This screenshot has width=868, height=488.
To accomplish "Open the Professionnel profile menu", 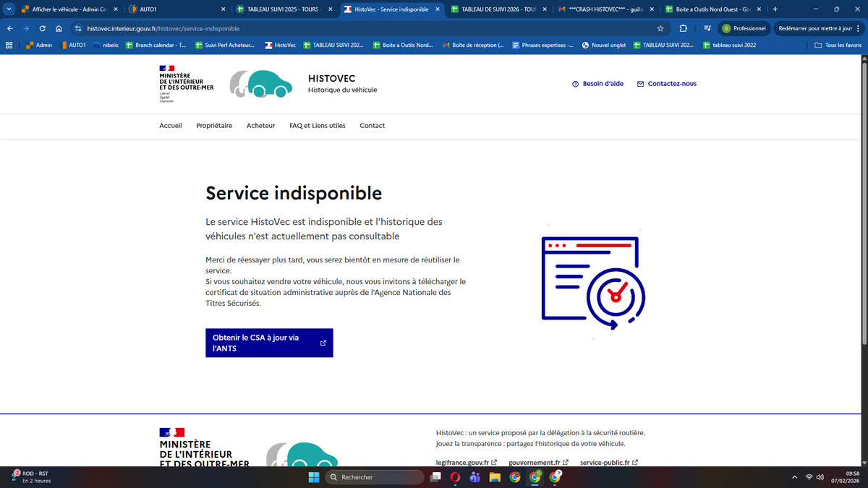I will 744,28.
